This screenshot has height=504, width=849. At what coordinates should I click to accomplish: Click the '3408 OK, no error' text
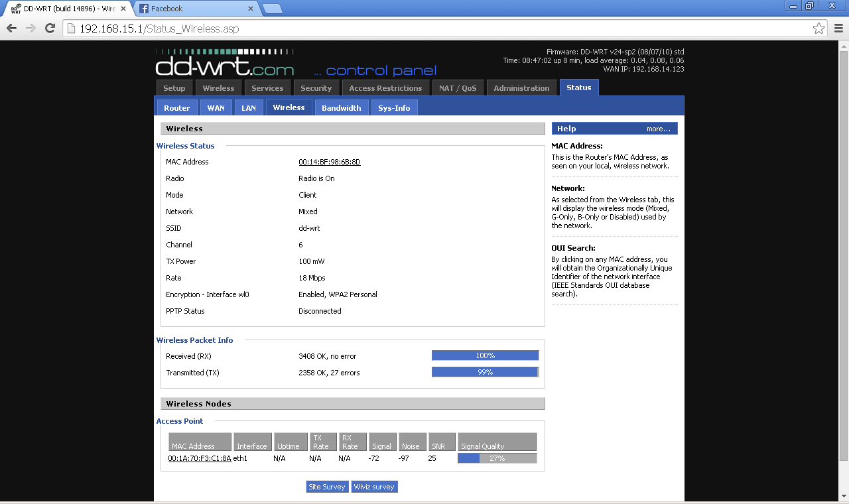(x=328, y=356)
